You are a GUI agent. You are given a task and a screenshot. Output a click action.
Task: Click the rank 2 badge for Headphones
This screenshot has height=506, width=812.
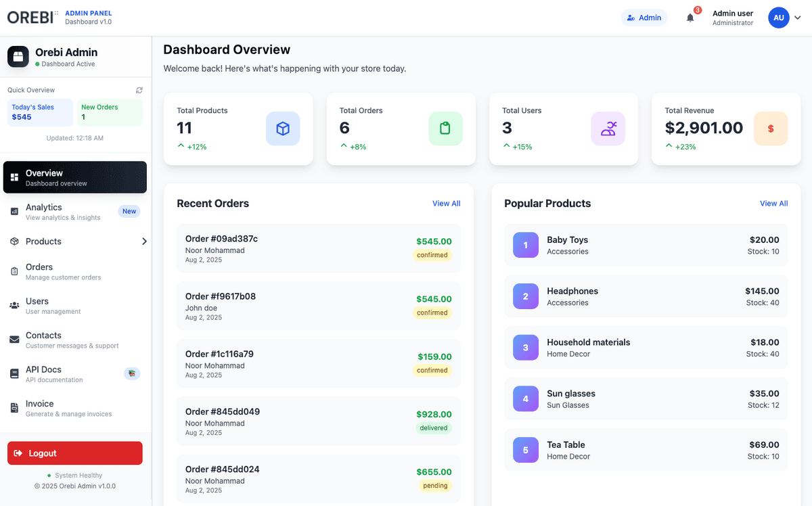point(526,296)
